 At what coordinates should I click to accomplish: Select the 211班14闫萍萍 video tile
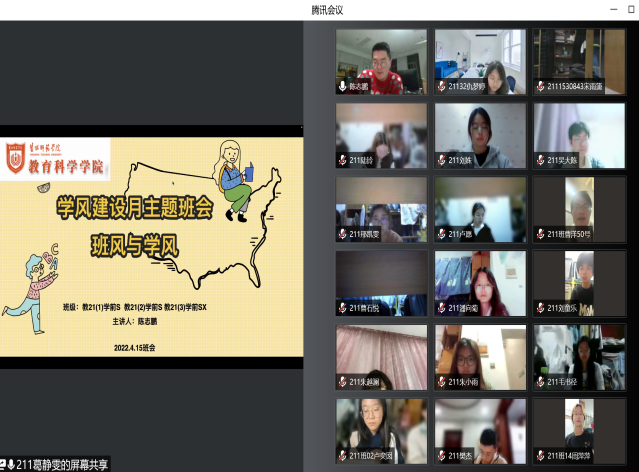click(579, 430)
